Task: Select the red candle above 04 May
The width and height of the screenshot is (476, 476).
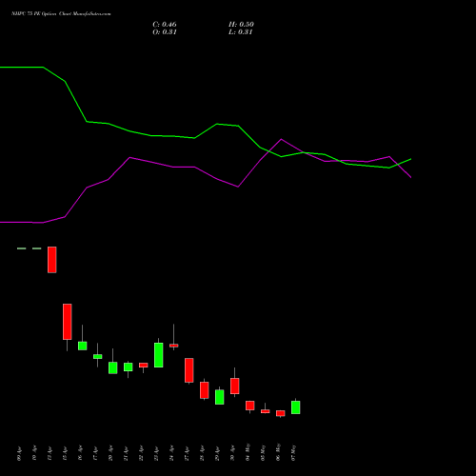Action: tap(250, 406)
